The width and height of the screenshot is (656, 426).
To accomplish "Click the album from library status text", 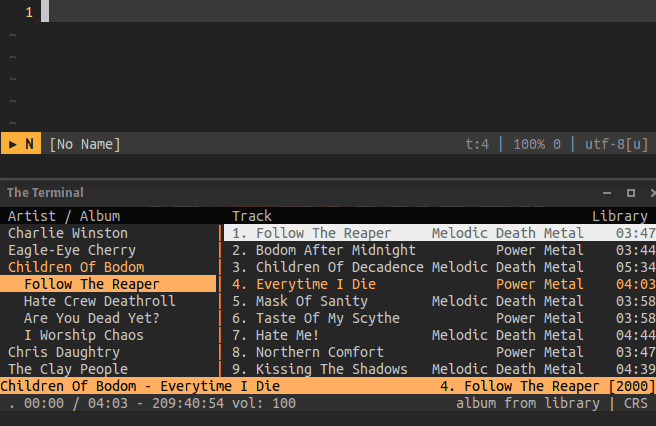I will pos(528,403).
